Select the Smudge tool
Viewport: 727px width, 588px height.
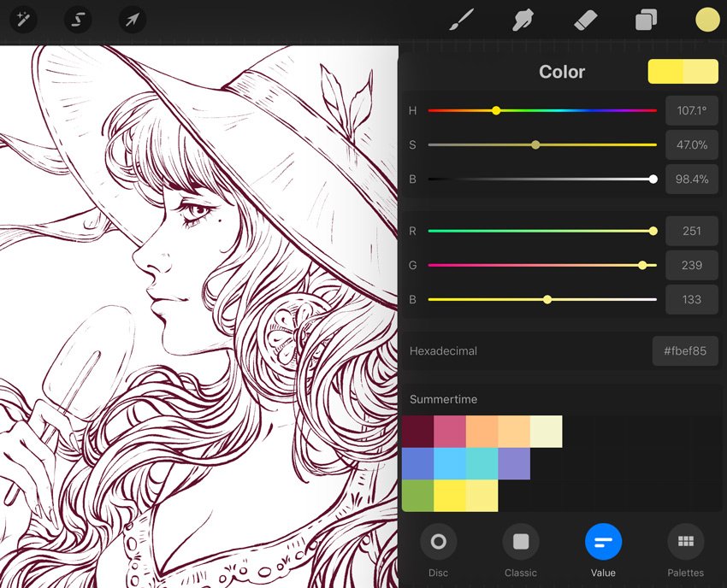523,20
